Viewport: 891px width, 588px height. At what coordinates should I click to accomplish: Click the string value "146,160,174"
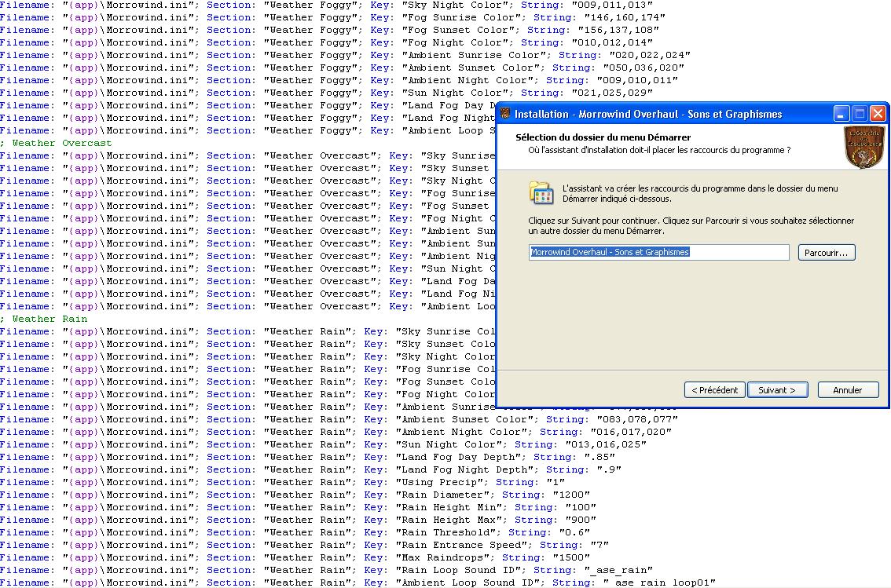coord(625,17)
